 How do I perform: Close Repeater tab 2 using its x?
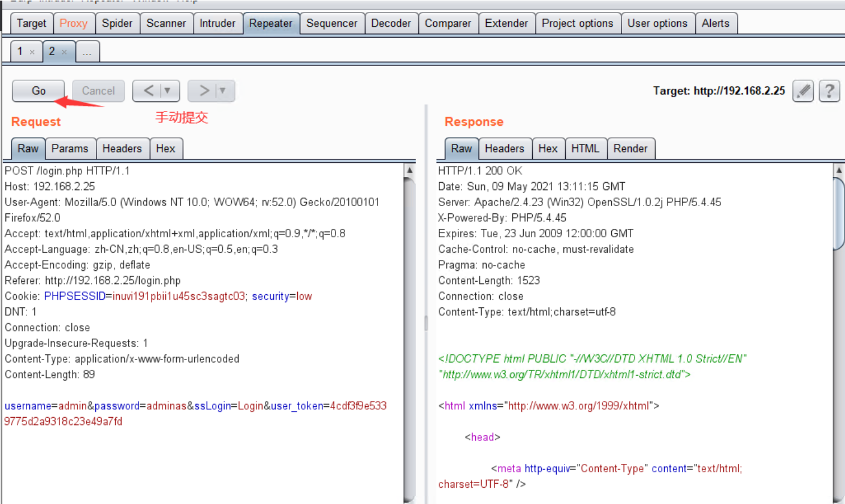[x=65, y=52]
